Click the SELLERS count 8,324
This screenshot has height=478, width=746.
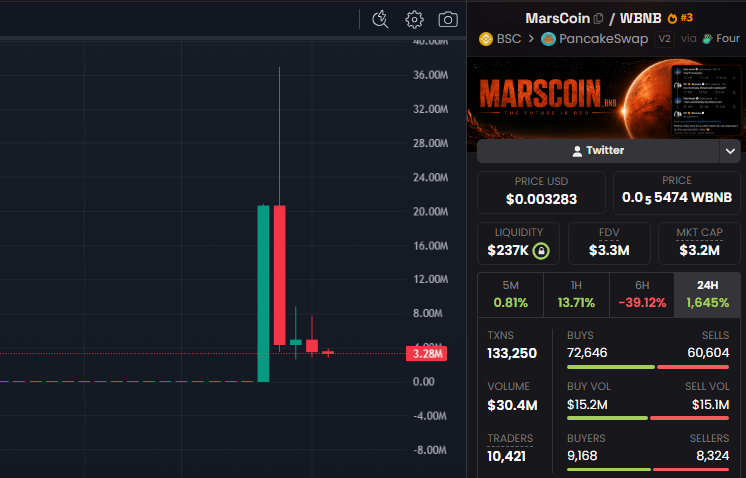point(712,456)
